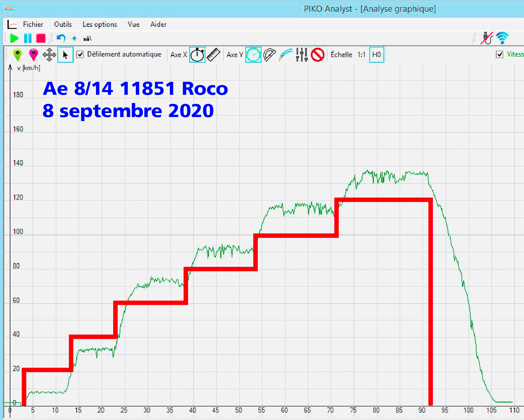Open the slider mixer settings icon
The width and height of the screenshot is (524, 420).
pos(302,55)
